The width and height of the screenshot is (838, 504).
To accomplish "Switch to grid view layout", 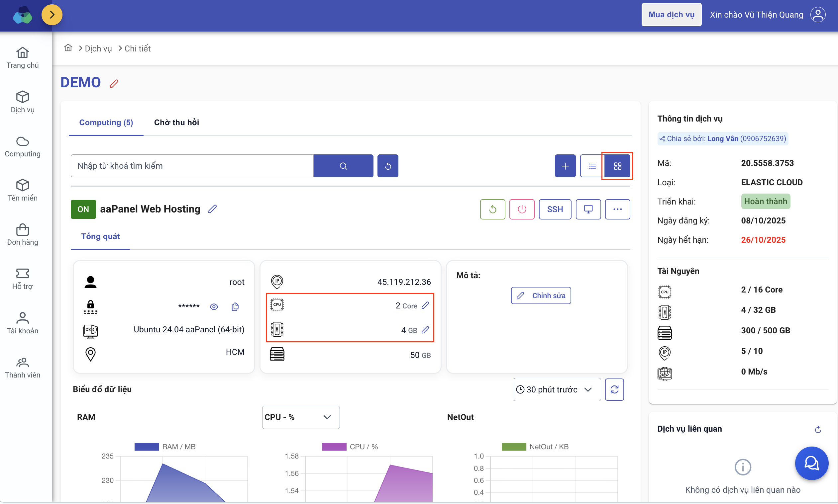I will (617, 166).
